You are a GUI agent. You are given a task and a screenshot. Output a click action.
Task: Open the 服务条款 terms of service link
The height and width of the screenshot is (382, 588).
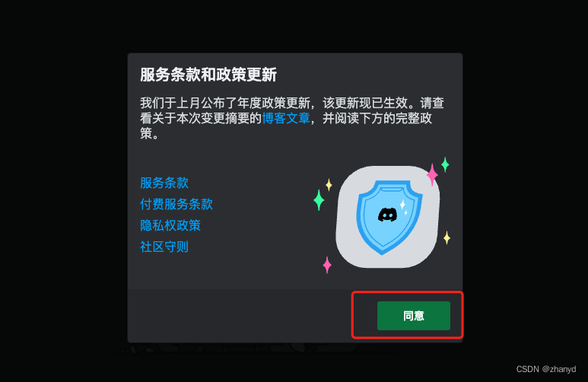[x=164, y=183]
